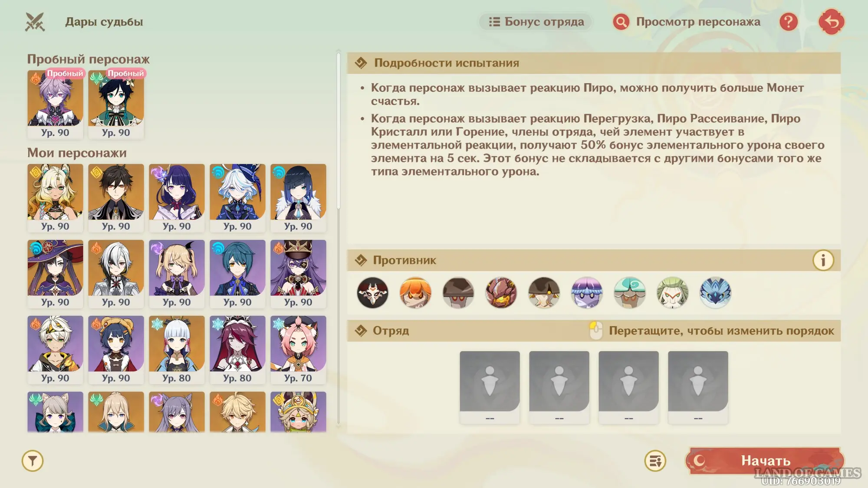The height and width of the screenshot is (488, 868).
Task: Select the purple mushroom enemy icon
Action: (587, 293)
